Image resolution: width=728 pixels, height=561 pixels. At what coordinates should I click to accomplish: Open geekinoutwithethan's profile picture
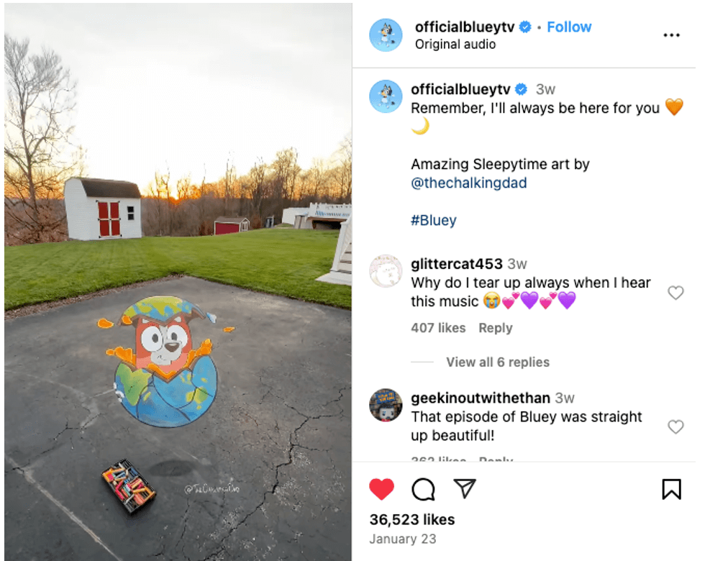386,405
